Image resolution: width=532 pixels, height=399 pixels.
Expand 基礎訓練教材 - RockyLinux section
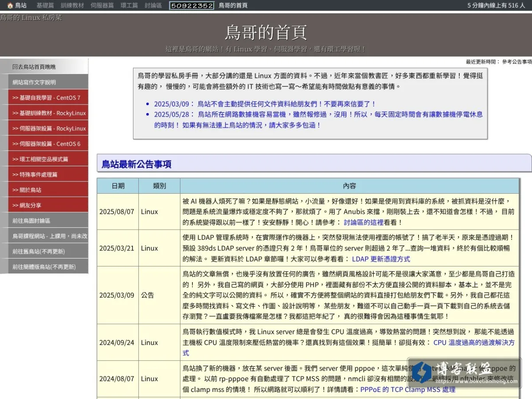(48, 113)
